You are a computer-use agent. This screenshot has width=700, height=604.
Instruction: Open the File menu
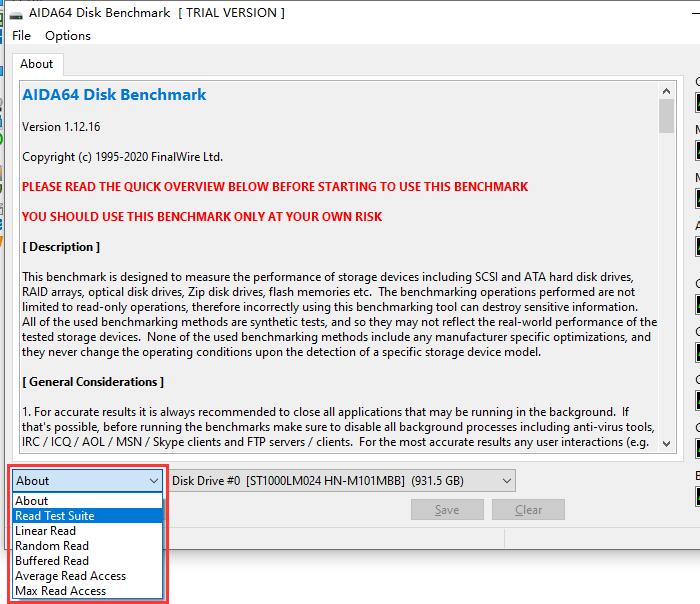tap(21, 36)
